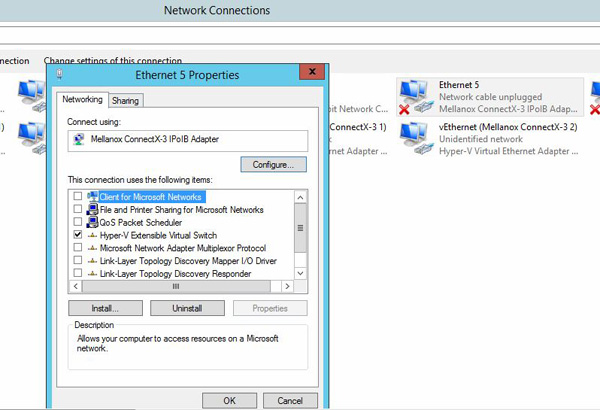
Task: Click the Hyper-V Extensible Virtual Switch protocol icon
Action: tap(92, 235)
